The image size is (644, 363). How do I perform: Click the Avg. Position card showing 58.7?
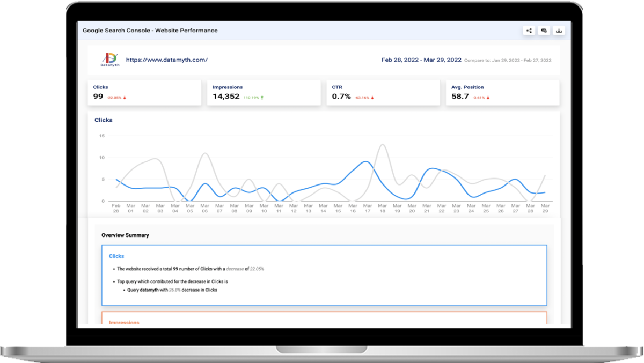click(x=502, y=92)
